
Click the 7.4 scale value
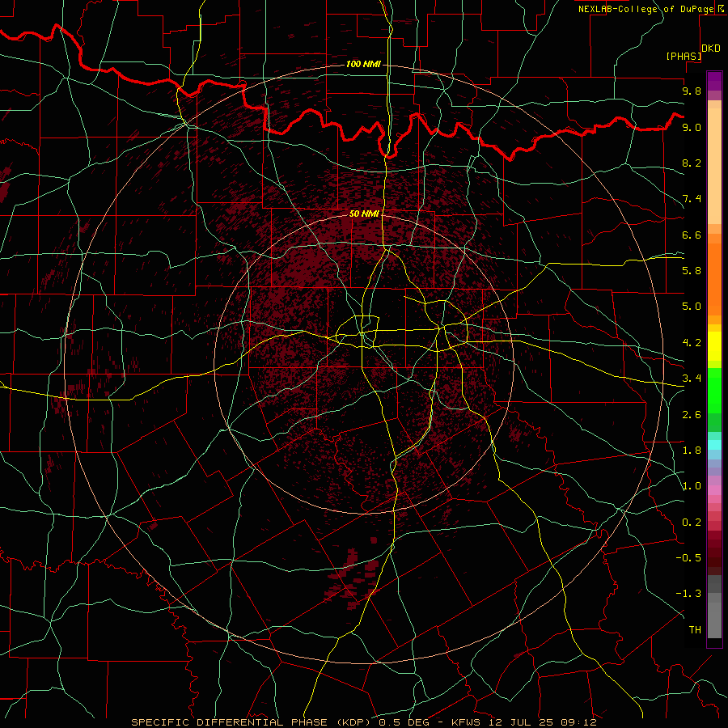tap(692, 199)
